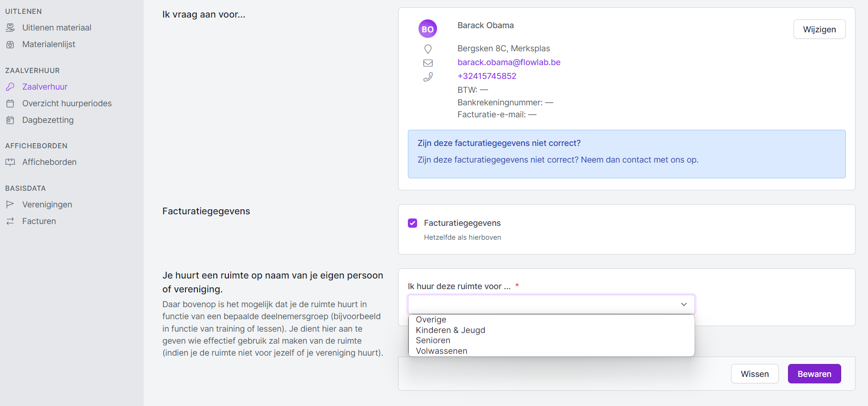Viewport: 868px width, 406px height.
Task: Click the Afficheborden board icon
Action: pos(10,162)
